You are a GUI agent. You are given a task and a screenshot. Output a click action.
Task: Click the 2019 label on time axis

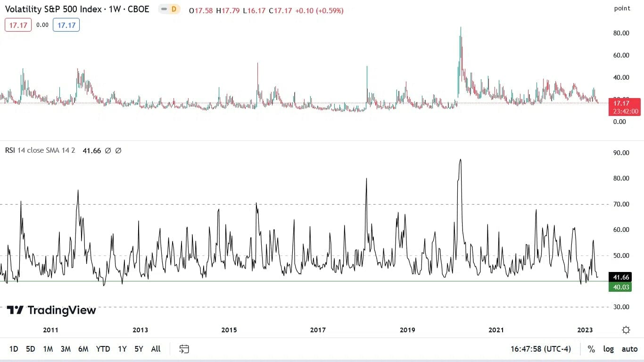(407, 330)
